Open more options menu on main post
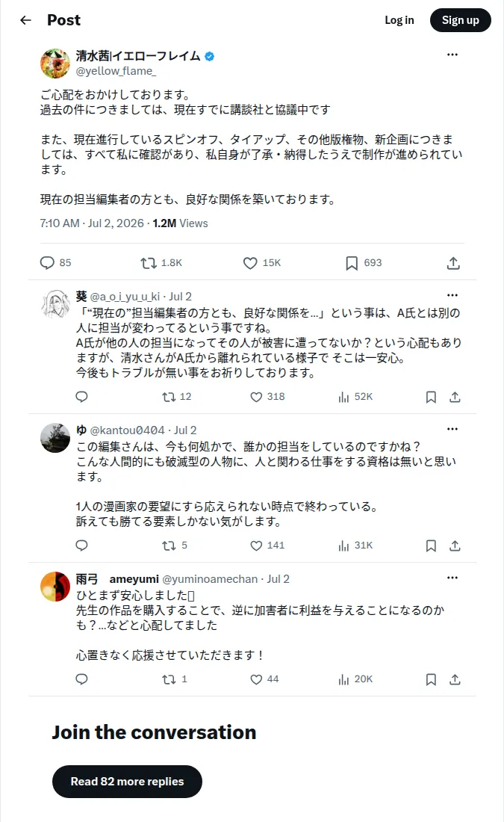The height and width of the screenshot is (822, 504). coord(452,55)
